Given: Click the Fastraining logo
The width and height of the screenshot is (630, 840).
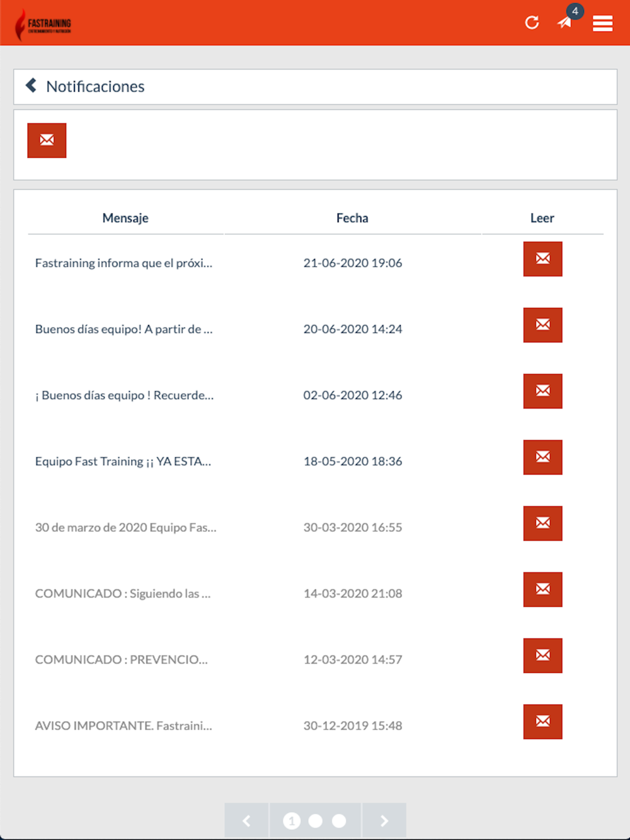Looking at the screenshot, I should coord(43,25).
